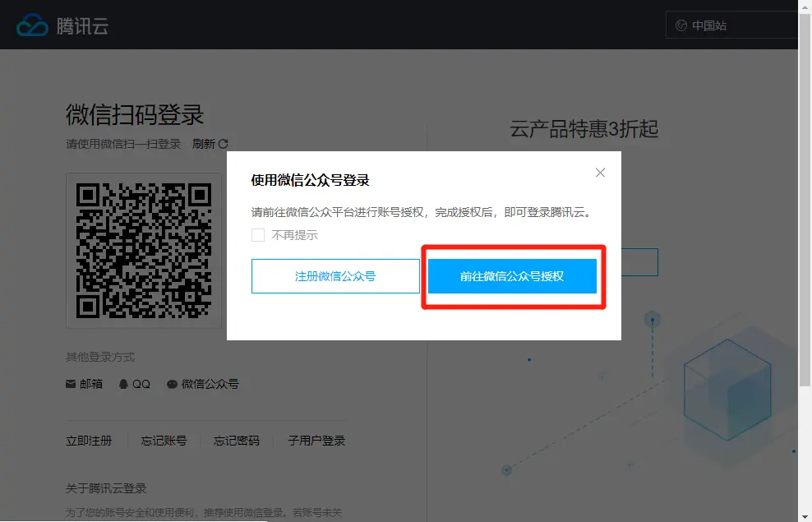812x522 pixels.
Task: Click the 云产品特惠3折起 promo heading
Action: (x=584, y=129)
